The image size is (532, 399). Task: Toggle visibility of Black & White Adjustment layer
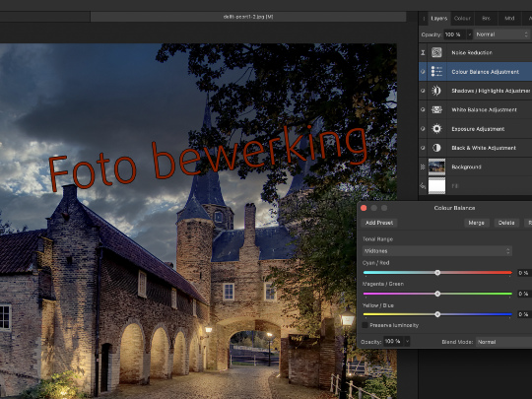click(x=423, y=148)
